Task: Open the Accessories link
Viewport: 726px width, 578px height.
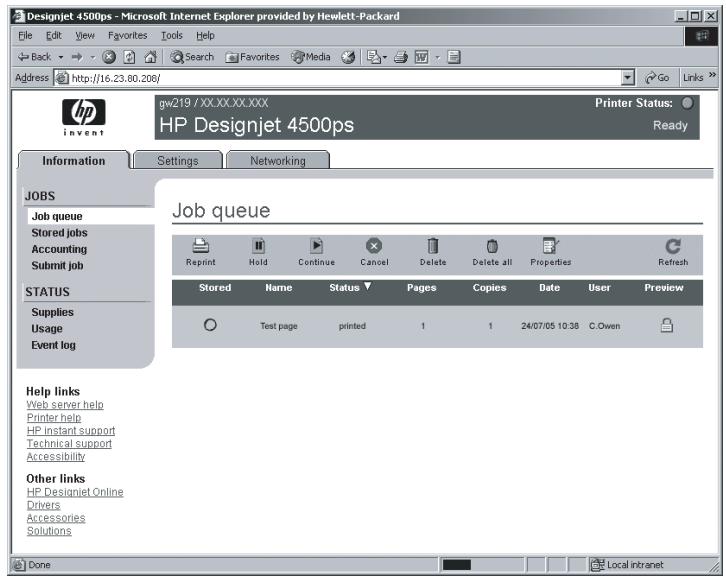Action: [56, 518]
